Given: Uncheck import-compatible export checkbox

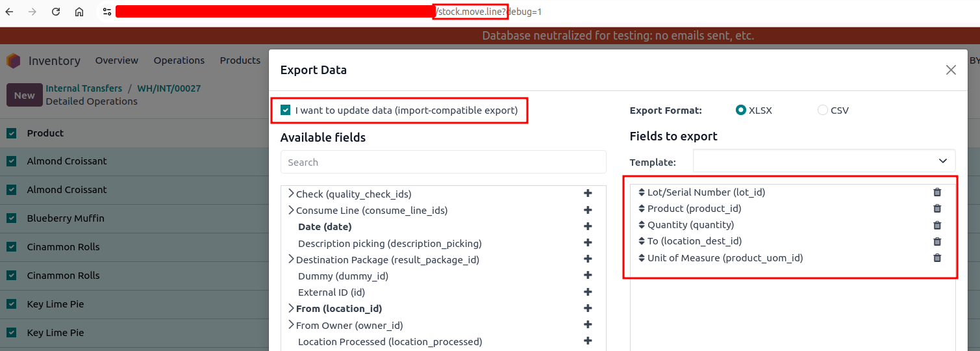Looking at the screenshot, I should click(285, 110).
